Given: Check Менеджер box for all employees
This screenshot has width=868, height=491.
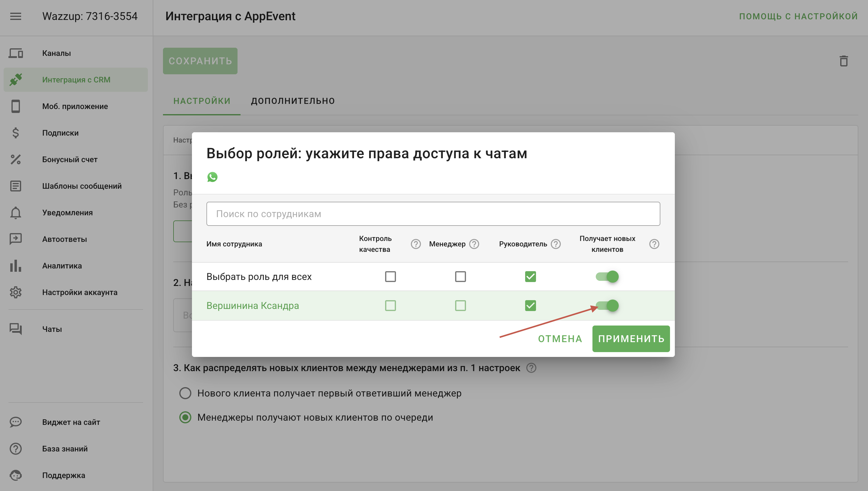Looking at the screenshot, I should click(x=460, y=277).
